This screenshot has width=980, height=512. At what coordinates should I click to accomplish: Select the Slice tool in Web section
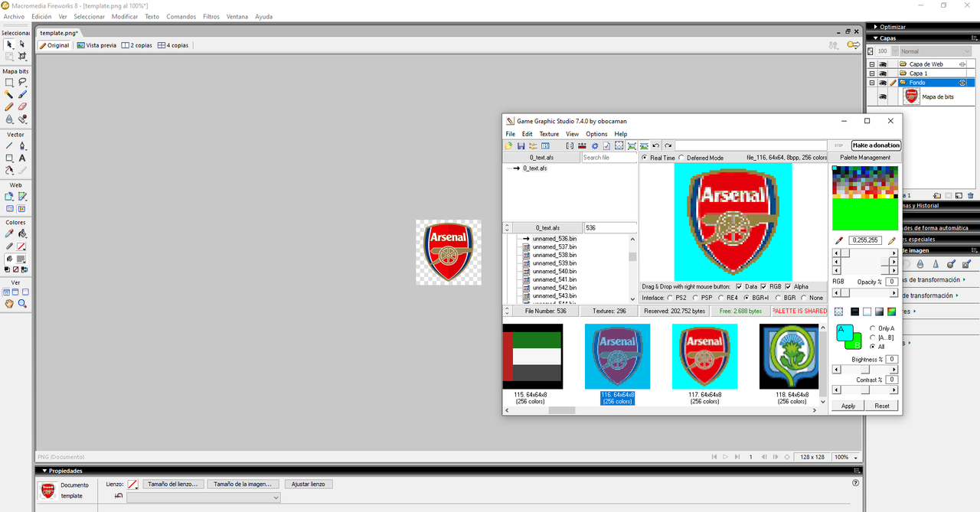[22, 196]
